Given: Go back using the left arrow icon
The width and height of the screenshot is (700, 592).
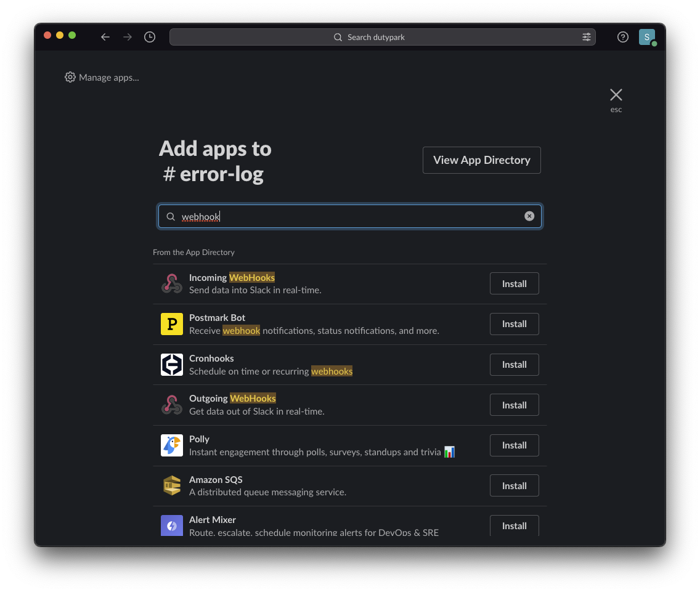Looking at the screenshot, I should (105, 37).
